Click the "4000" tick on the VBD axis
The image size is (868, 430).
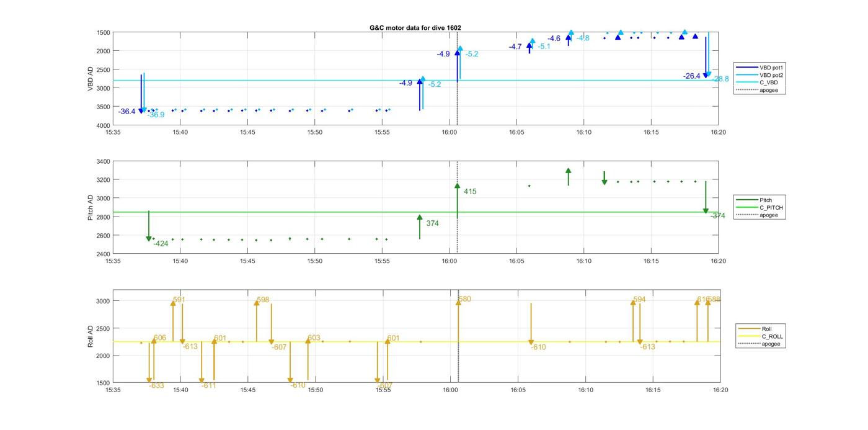104,125
